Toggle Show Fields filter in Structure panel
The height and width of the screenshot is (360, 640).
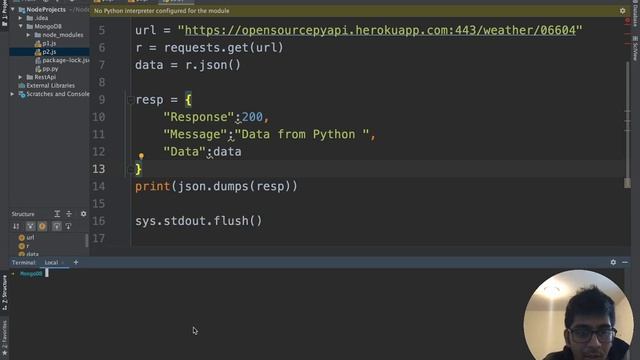click(x=42, y=226)
